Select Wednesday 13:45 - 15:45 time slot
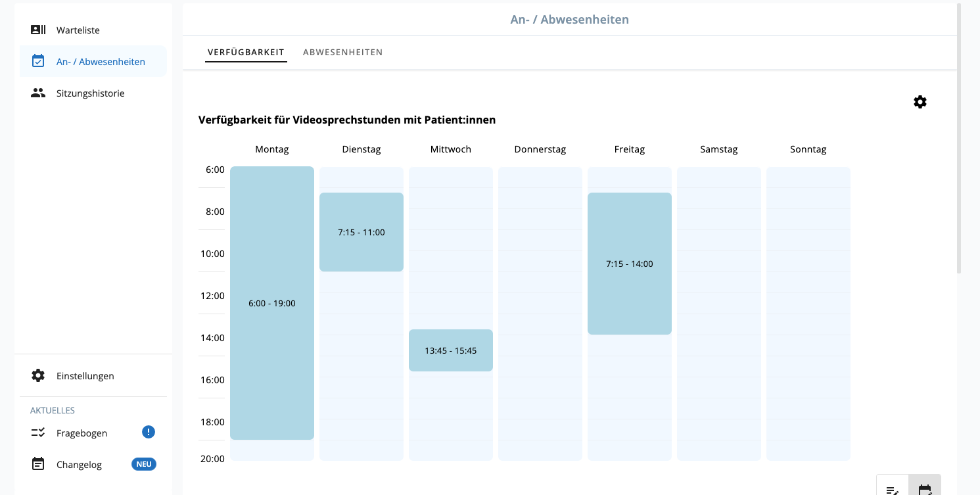Image resolution: width=980 pixels, height=495 pixels. [x=451, y=350]
